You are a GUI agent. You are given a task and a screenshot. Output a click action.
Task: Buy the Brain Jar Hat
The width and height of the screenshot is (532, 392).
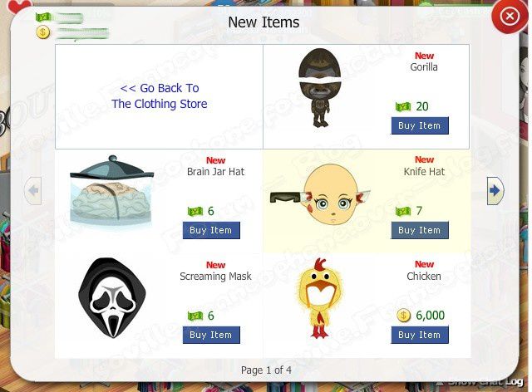(211, 231)
